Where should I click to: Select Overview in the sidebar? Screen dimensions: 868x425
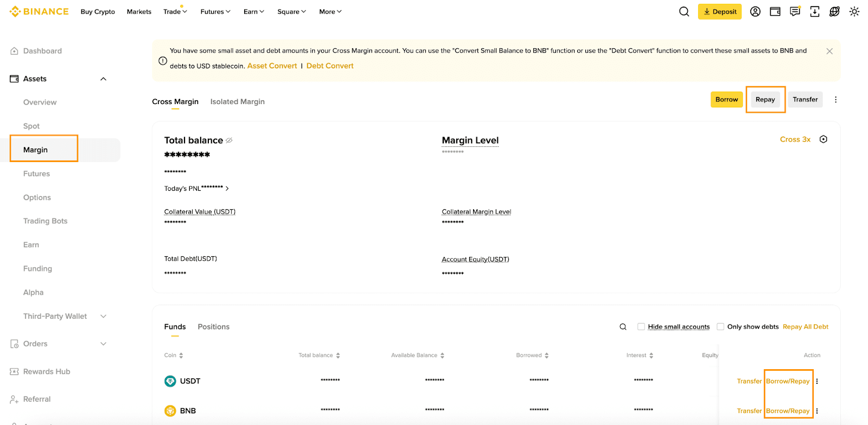40,102
